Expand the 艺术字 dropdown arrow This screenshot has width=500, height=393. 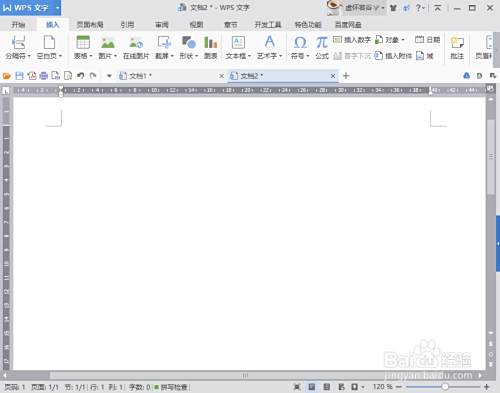click(x=281, y=56)
